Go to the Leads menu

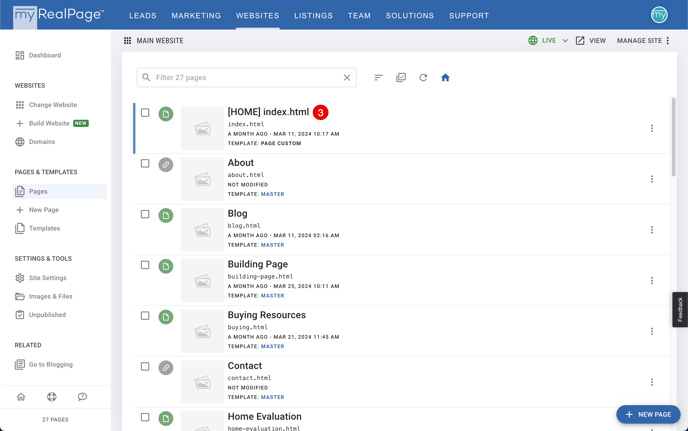coord(143,15)
